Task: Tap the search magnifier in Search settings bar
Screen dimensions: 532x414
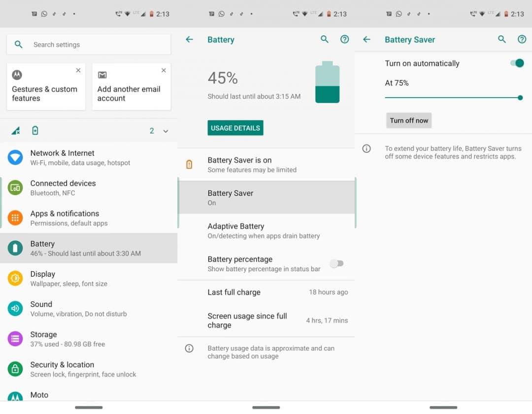Action: pos(19,44)
